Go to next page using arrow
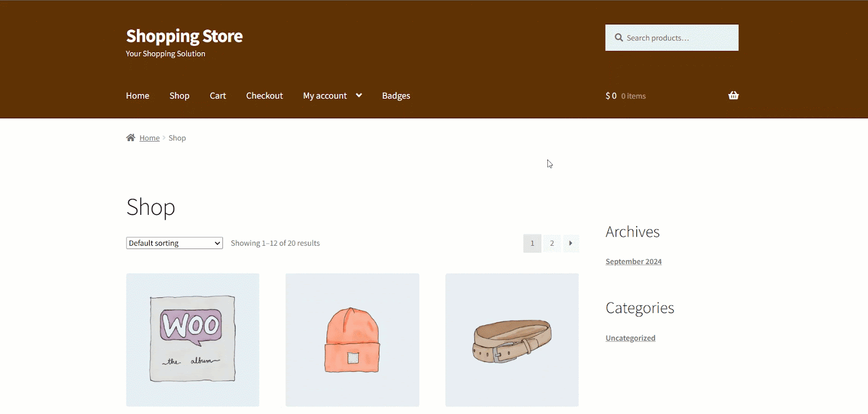The width and height of the screenshot is (868, 414). [570, 243]
